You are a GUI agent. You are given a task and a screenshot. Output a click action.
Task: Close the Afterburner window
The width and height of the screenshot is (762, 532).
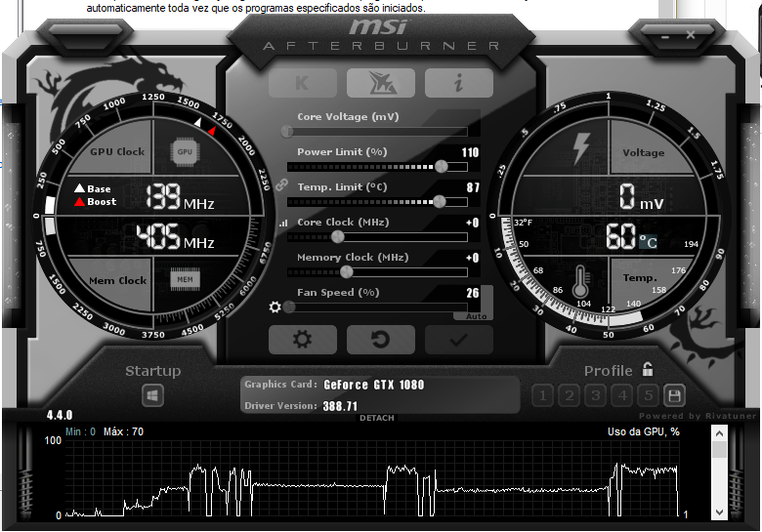pyautogui.click(x=691, y=35)
